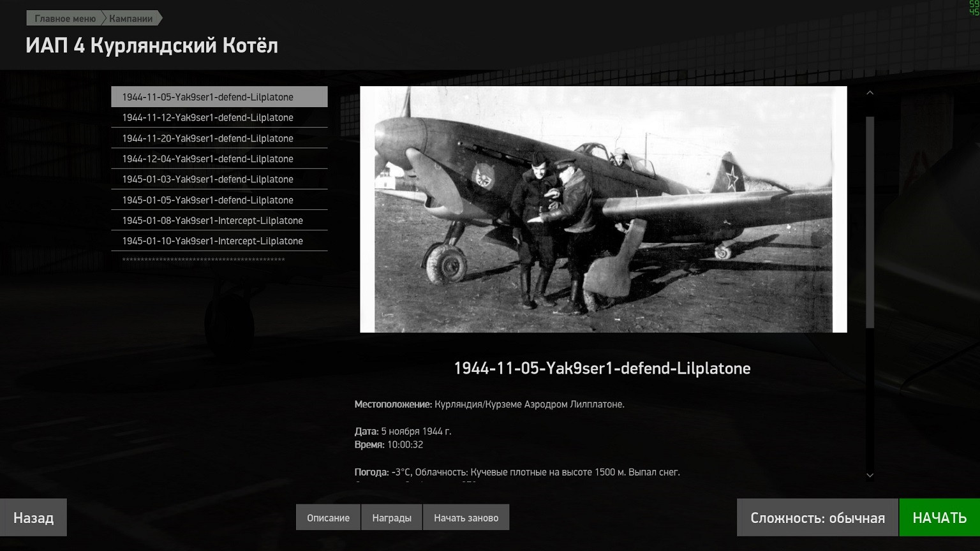Screen dimensions: 980x551
Task: Click the Дата: 5 ноября 1944 г. line
Action: click(x=403, y=431)
